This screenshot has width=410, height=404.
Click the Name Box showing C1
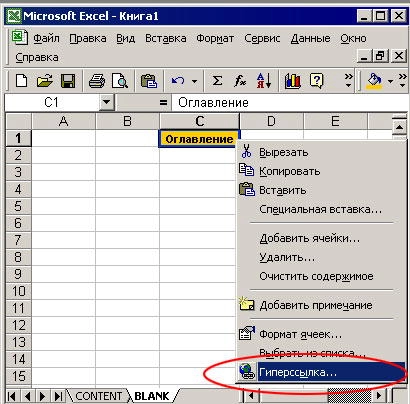[52, 102]
